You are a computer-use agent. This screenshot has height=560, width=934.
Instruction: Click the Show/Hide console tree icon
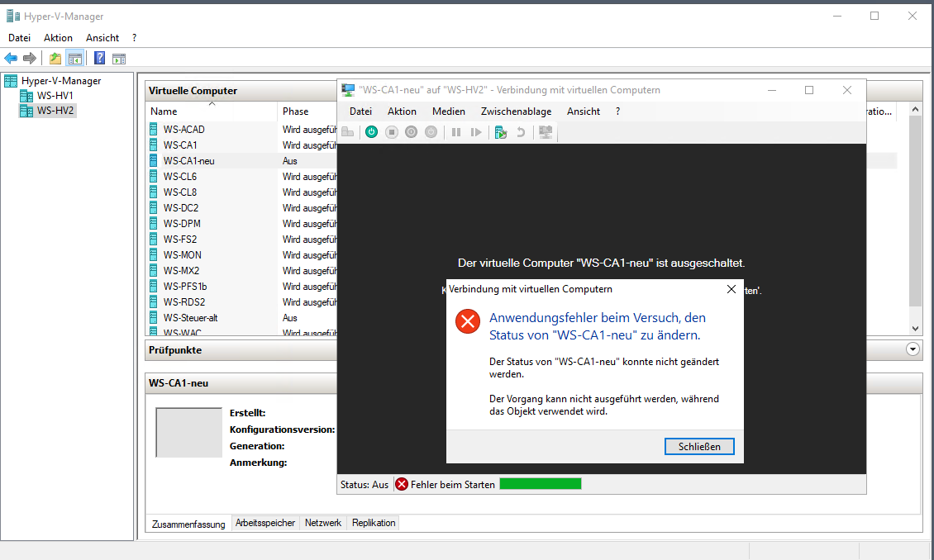coord(75,59)
